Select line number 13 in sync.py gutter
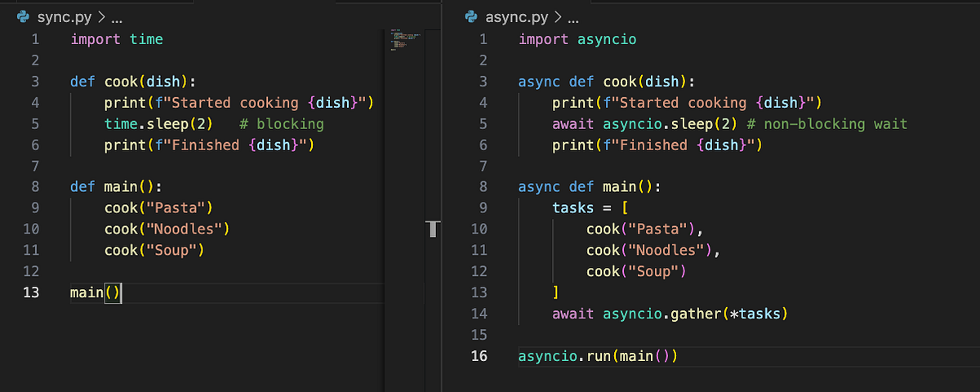The height and width of the screenshot is (392, 980). [31, 292]
